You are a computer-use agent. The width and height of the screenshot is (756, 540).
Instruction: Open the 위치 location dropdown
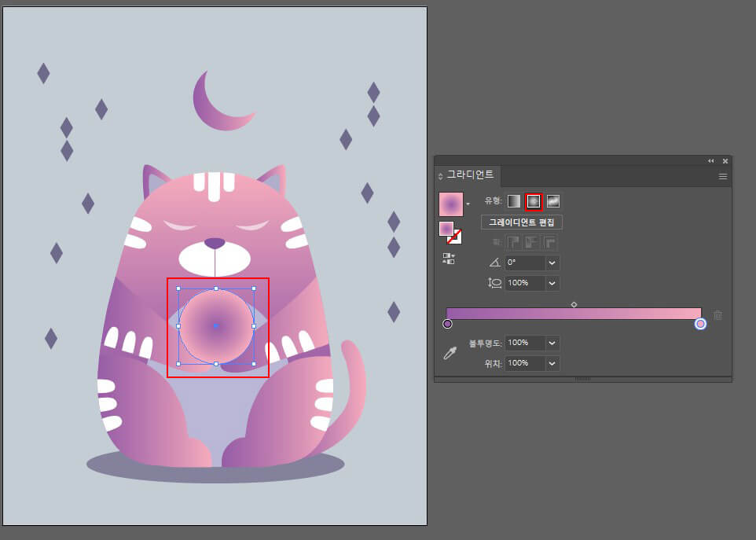point(552,363)
